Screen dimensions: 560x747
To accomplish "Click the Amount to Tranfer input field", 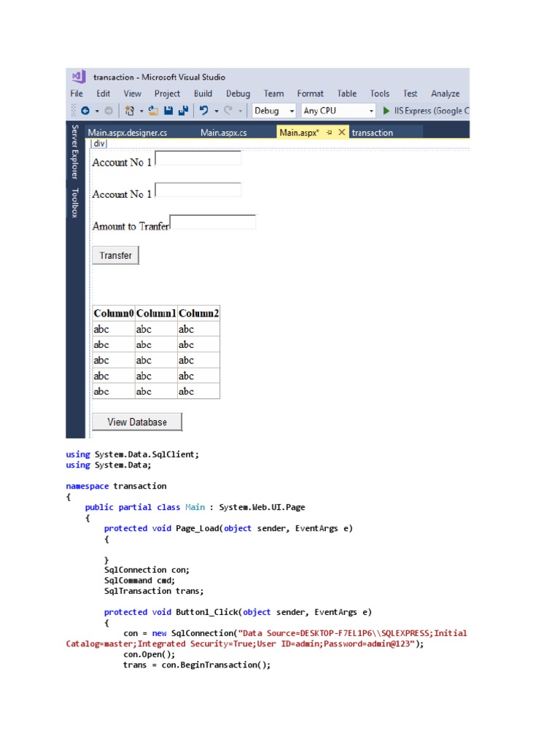I will coord(213,222).
